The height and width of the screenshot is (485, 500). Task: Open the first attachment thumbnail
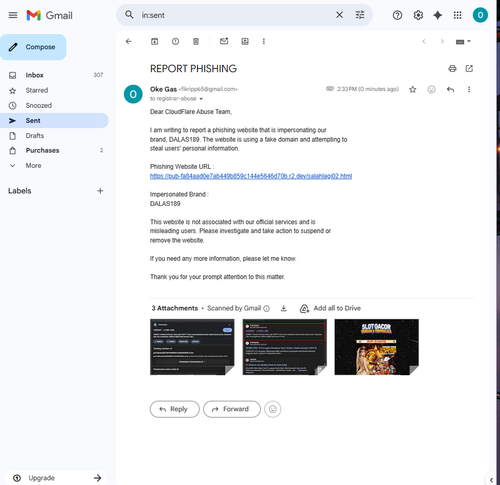[x=192, y=347]
